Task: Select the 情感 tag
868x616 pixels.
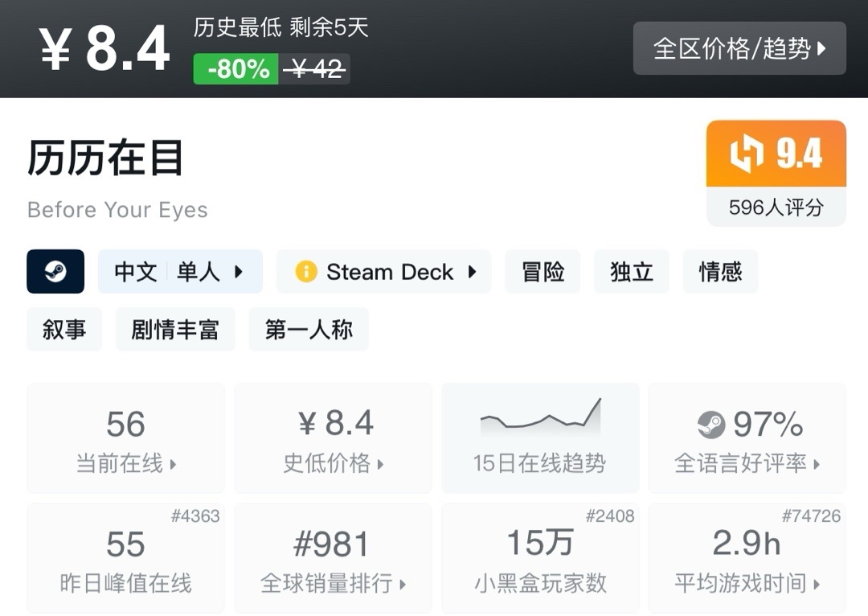Action: coord(720,272)
